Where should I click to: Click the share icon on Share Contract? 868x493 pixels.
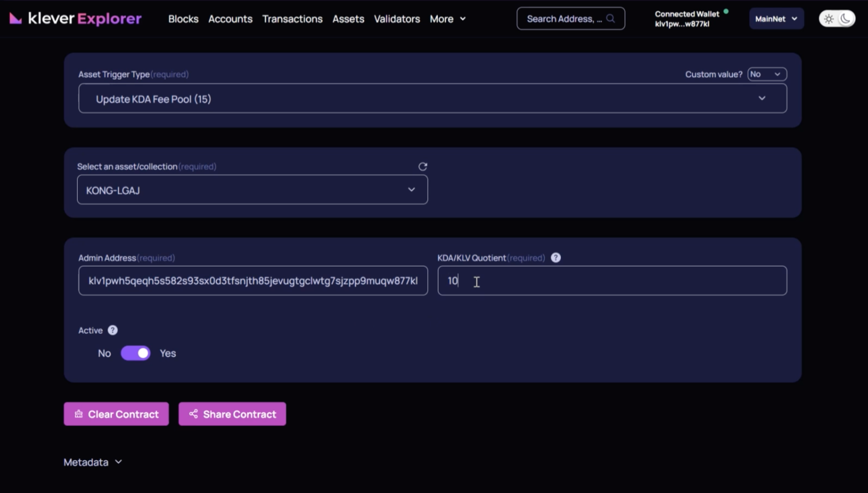pos(193,414)
